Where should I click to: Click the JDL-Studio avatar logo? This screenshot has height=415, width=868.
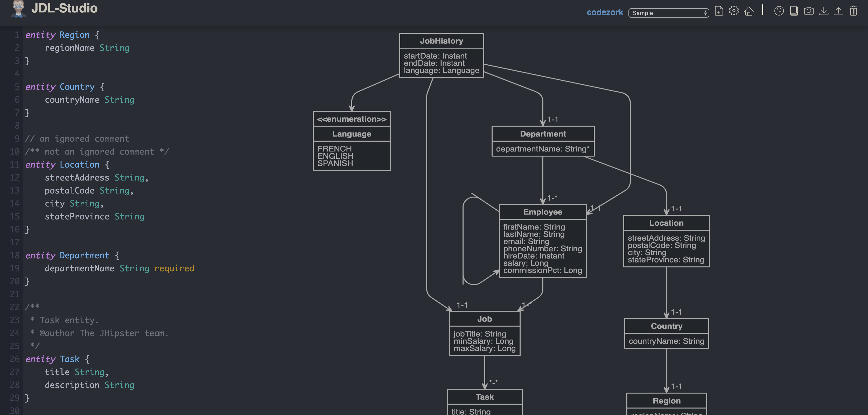[18, 8]
